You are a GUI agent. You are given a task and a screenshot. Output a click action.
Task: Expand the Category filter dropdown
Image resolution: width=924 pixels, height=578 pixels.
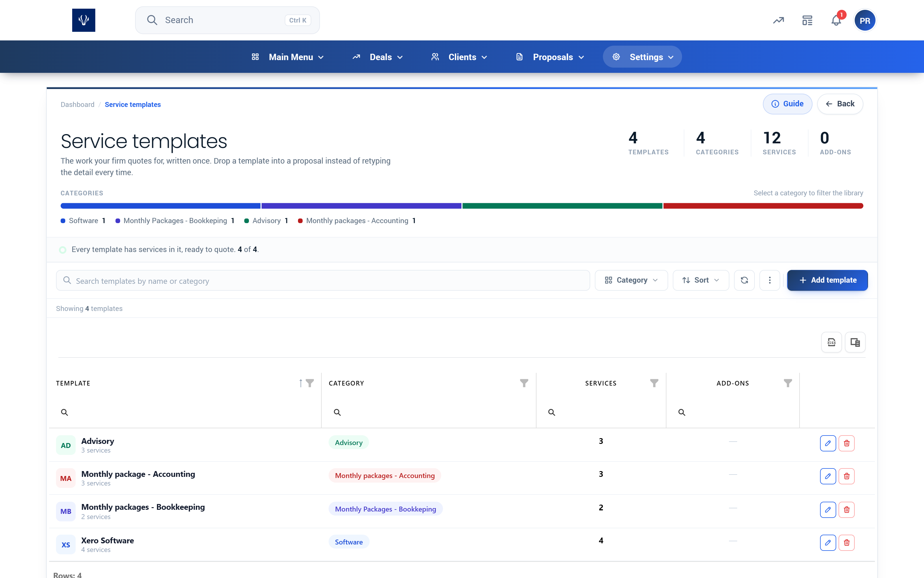tap(631, 280)
